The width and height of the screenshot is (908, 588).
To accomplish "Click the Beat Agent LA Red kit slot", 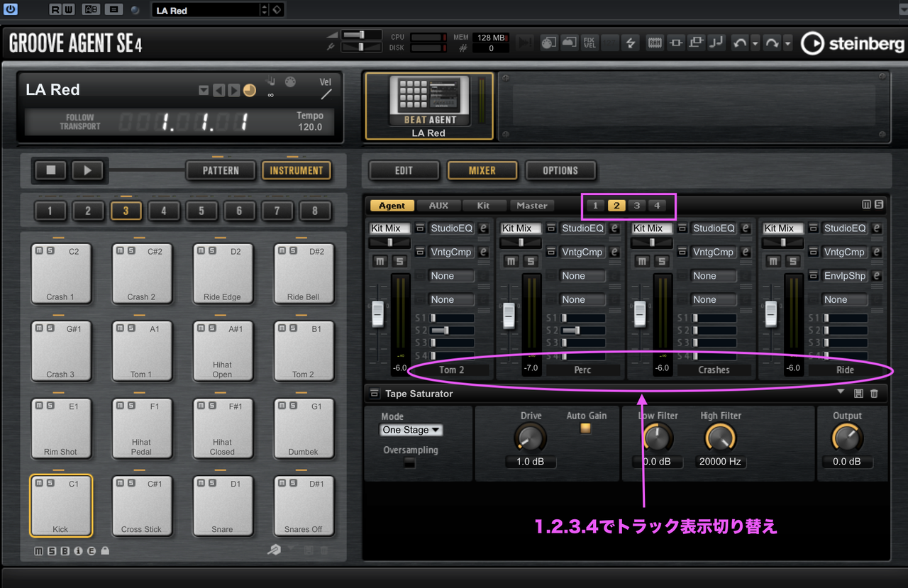I will [429, 106].
